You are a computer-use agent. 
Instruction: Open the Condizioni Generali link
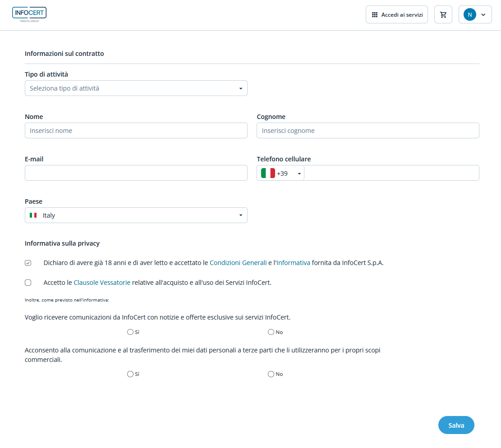pyautogui.click(x=238, y=263)
